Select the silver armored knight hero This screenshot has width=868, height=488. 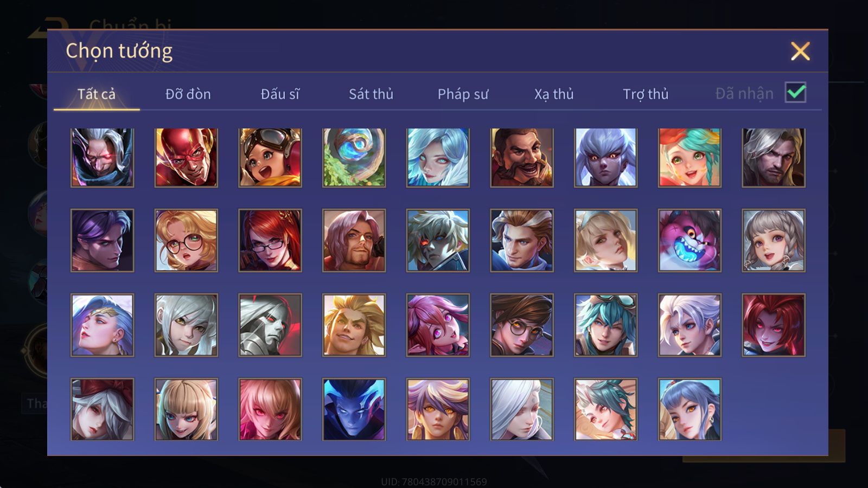pos(270,325)
